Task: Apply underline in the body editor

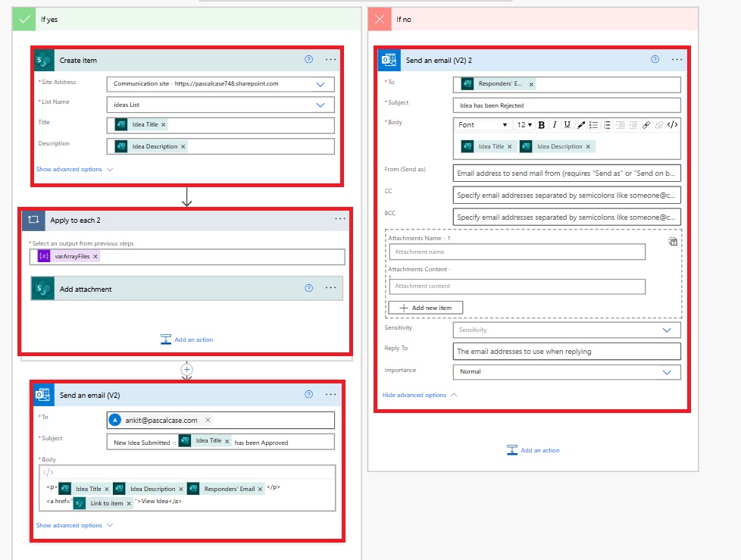Action: coord(567,125)
